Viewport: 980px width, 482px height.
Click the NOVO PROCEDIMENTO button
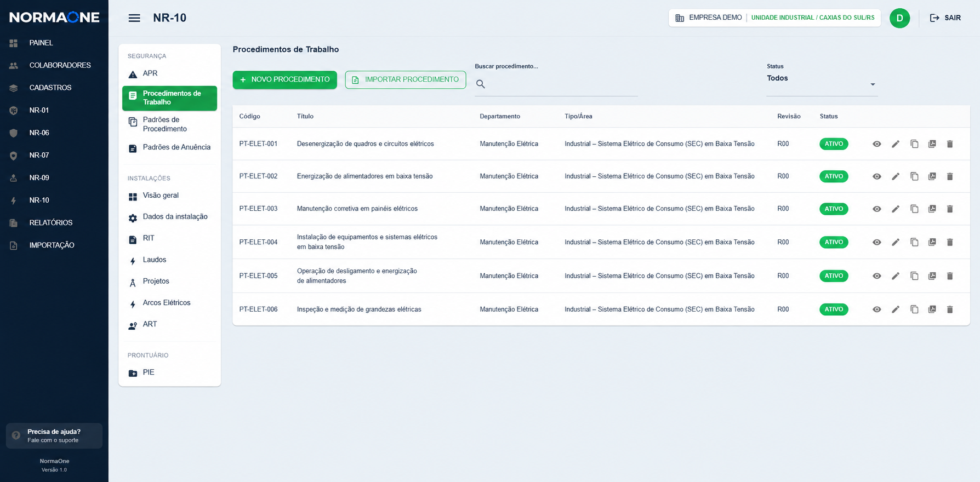pos(284,80)
